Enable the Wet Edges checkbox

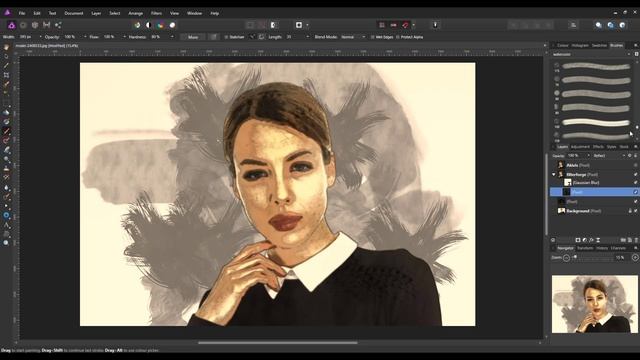(x=372, y=37)
